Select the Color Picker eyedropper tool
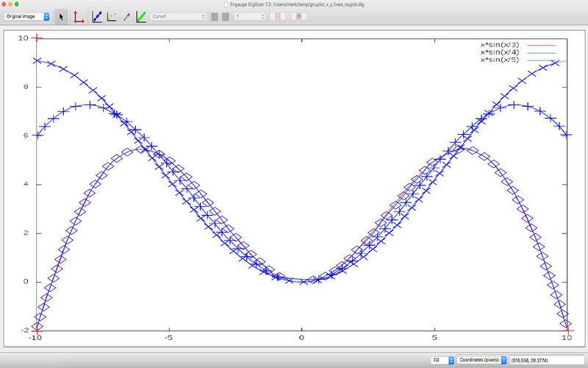The height and width of the screenshot is (368, 588). [x=126, y=16]
